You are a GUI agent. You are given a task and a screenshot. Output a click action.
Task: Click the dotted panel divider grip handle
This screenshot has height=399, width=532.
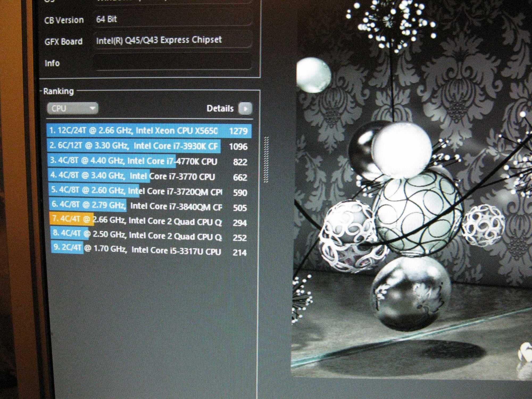point(266,160)
